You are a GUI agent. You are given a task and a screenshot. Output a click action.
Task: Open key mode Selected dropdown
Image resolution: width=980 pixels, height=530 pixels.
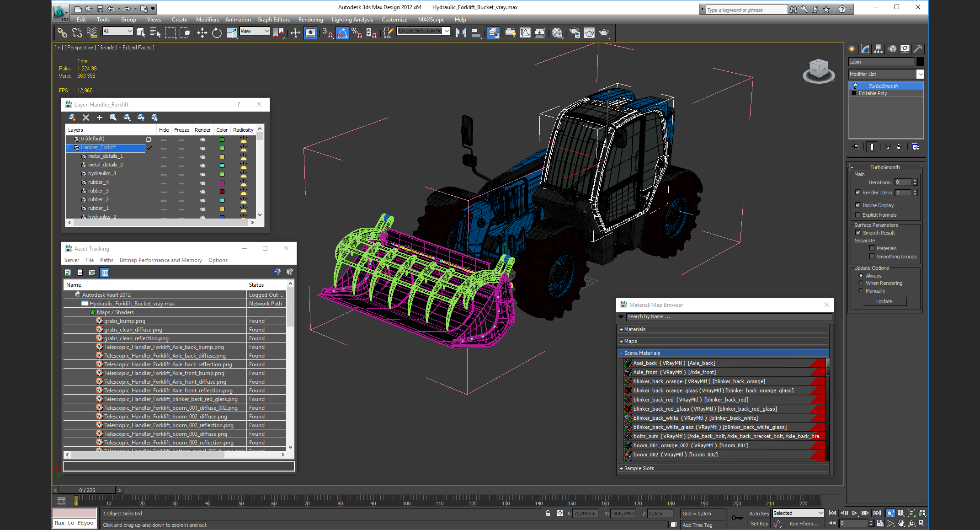click(x=798, y=513)
